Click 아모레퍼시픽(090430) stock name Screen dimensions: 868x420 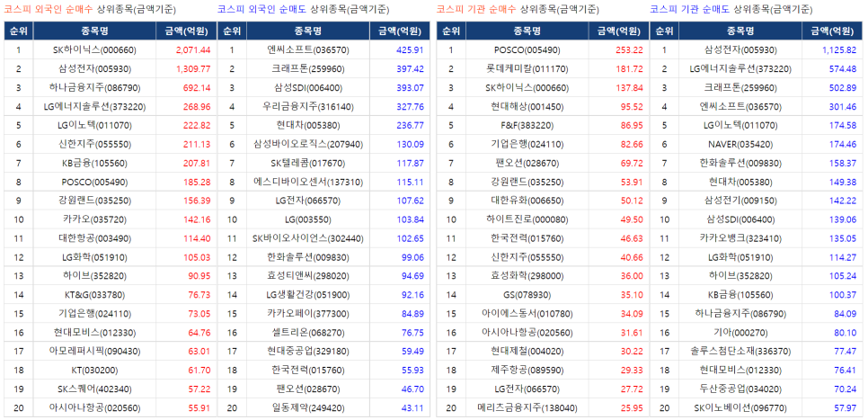(94, 352)
